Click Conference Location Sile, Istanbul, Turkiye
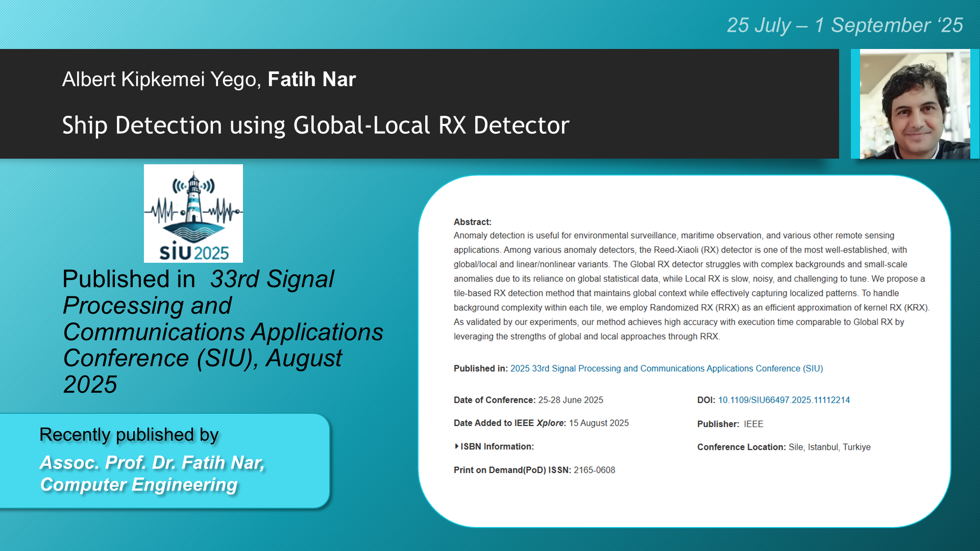 783,447
